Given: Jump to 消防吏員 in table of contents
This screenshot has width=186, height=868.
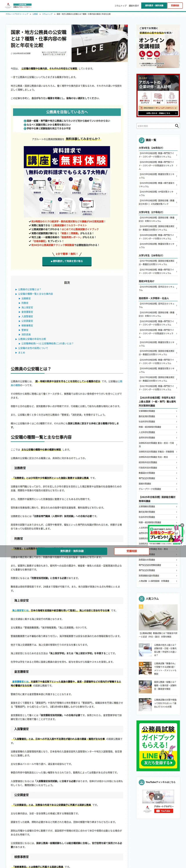Looking at the screenshot, I should click(x=26, y=335).
